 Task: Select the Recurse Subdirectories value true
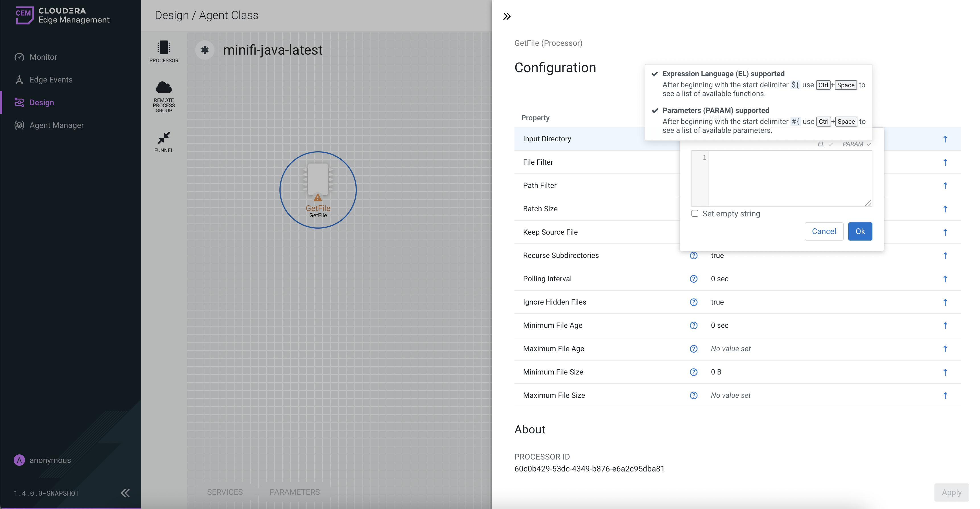pos(717,255)
